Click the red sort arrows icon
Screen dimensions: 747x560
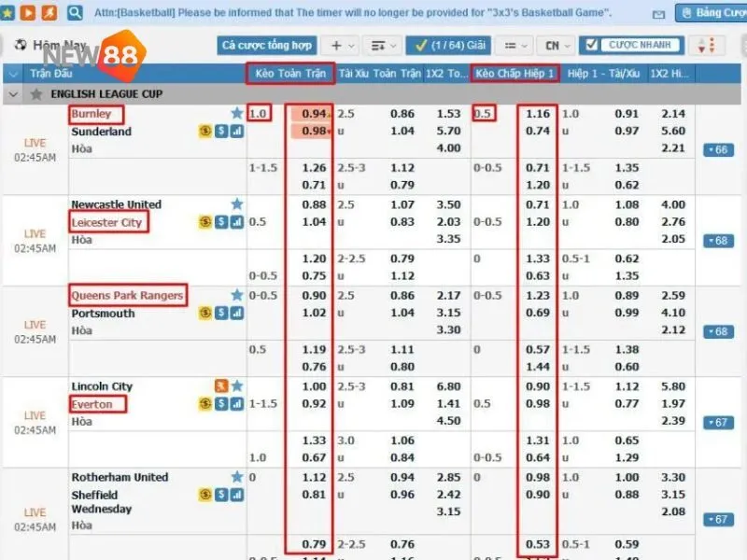(x=706, y=46)
